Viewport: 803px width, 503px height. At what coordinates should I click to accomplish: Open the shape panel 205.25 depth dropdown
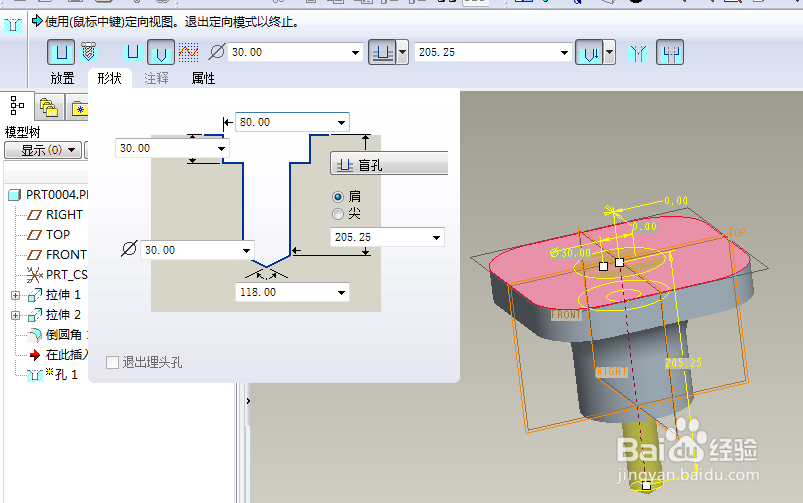pyautogui.click(x=436, y=238)
